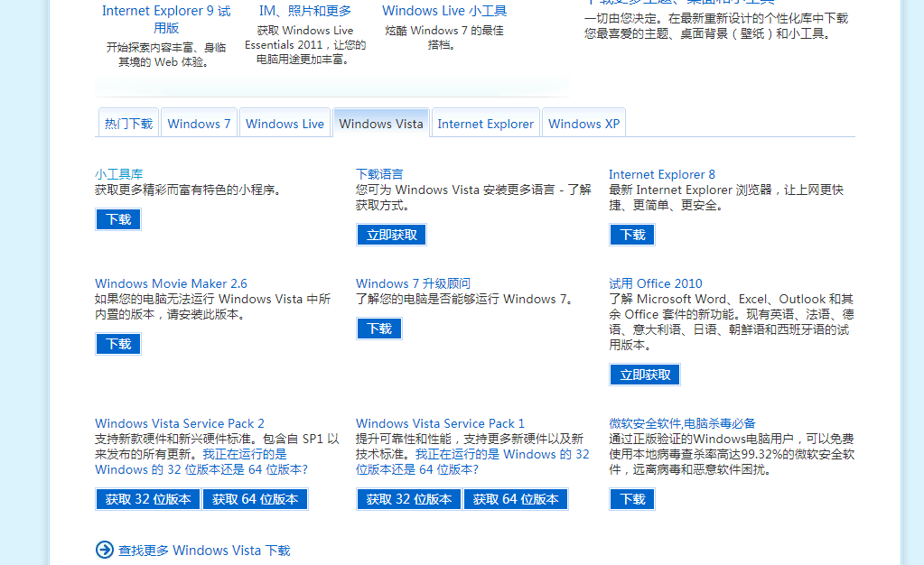Switch to Internet Explorer tab

click(485, 124)
